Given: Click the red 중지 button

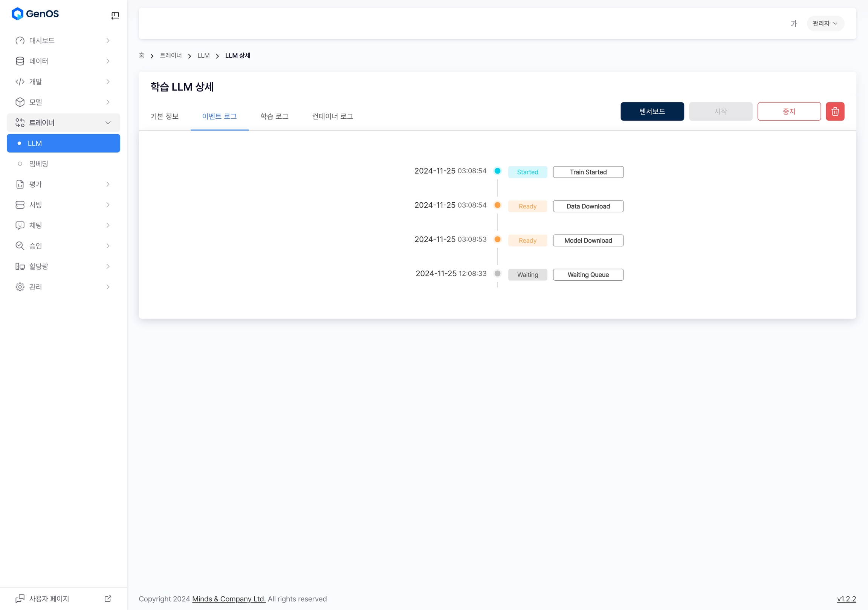Looking at the screenshot, I should (x=789, y=112).
